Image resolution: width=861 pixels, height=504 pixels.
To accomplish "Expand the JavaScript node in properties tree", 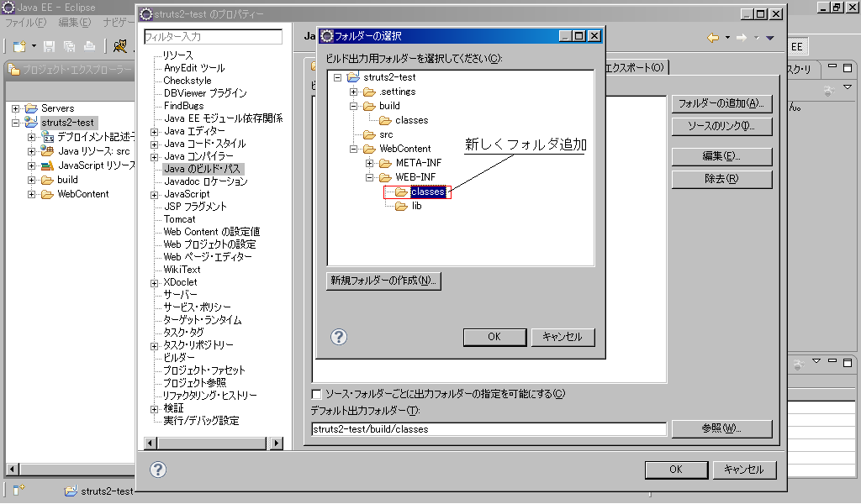I will coord(155,195).
